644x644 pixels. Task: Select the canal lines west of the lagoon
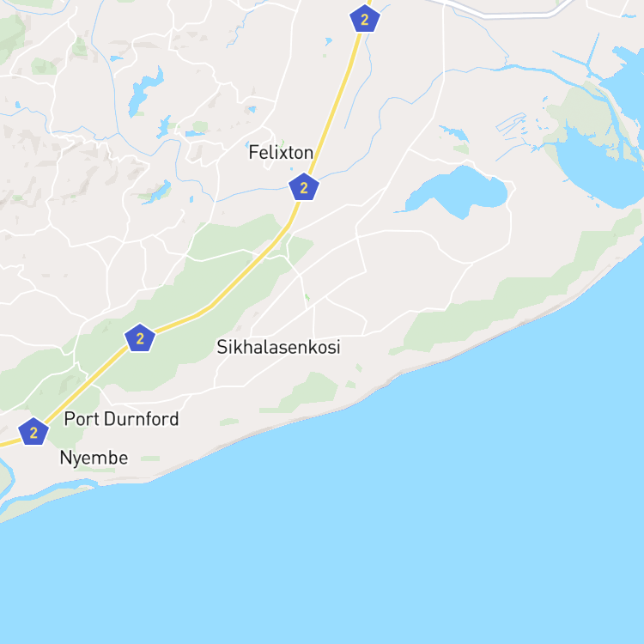pyautogui.click(x=512, y=123)
